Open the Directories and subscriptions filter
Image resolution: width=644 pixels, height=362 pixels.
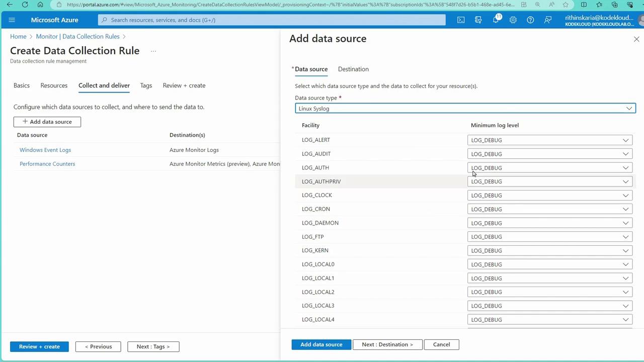(478, 20)
